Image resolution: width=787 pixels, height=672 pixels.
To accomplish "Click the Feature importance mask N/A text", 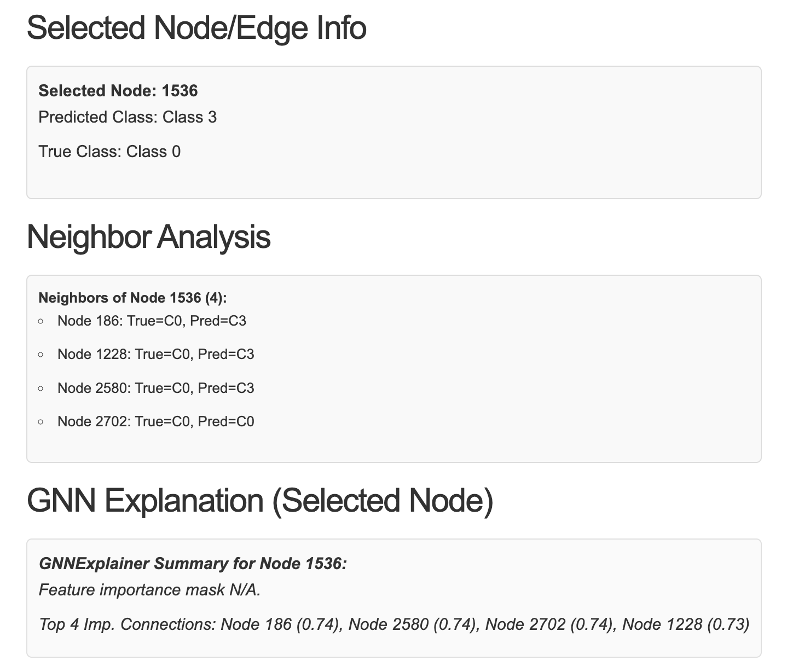I will click(x=149, y=590).
